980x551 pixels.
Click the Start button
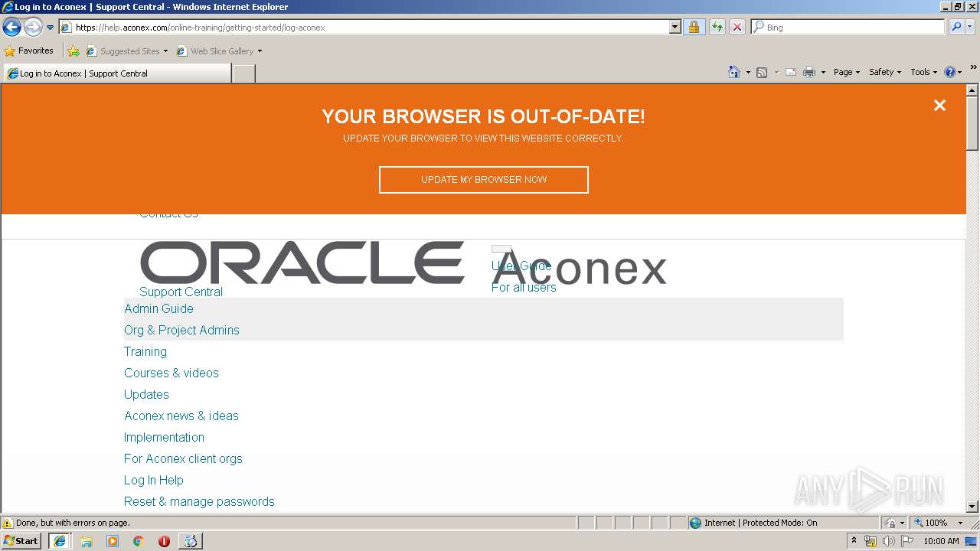[x=21, y=541]
